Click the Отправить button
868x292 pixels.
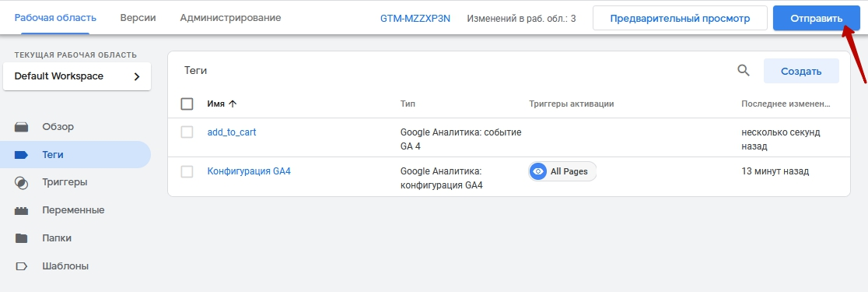pyautogui.click(x=817, y=18)
